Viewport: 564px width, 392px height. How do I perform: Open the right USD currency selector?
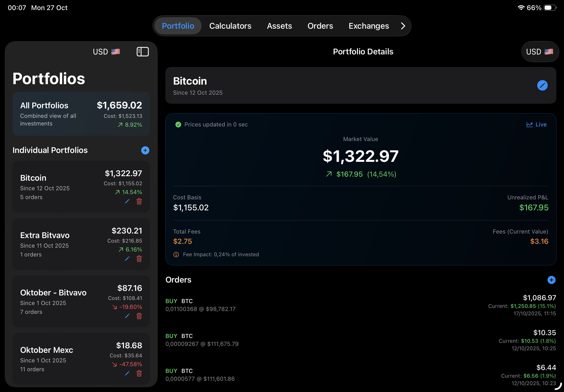540,52
